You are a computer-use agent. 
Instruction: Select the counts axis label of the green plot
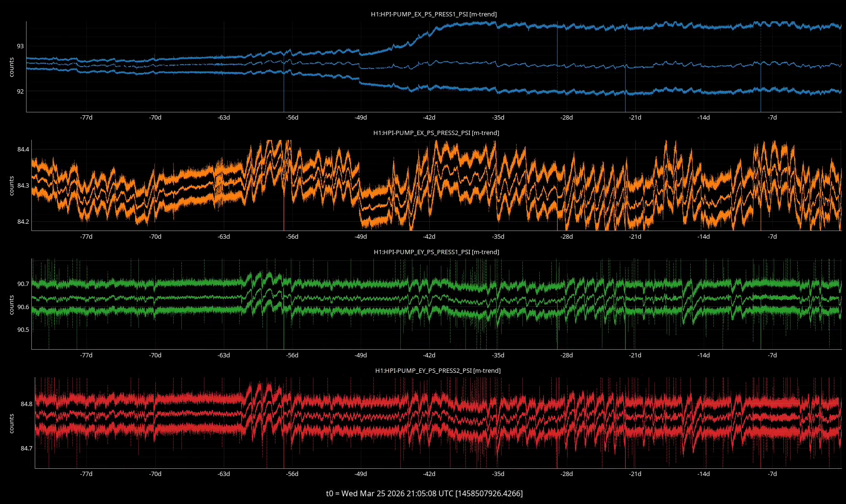click(12, 305)
